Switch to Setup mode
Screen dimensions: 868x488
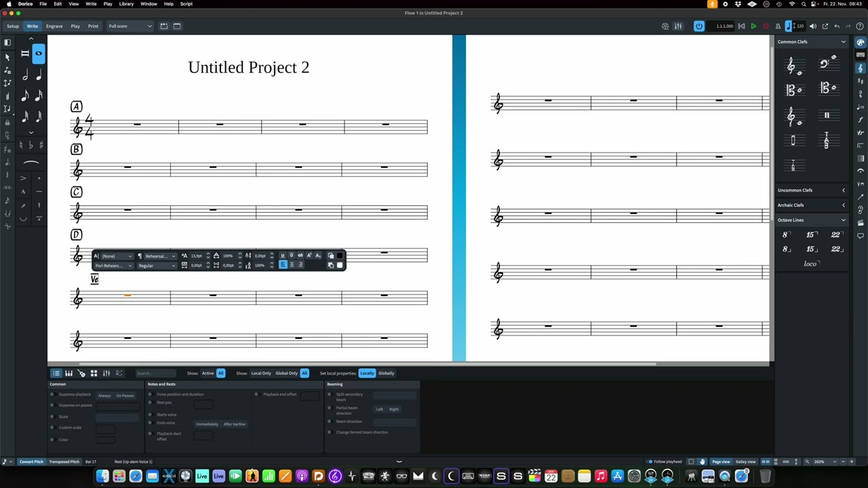point(13,26)
